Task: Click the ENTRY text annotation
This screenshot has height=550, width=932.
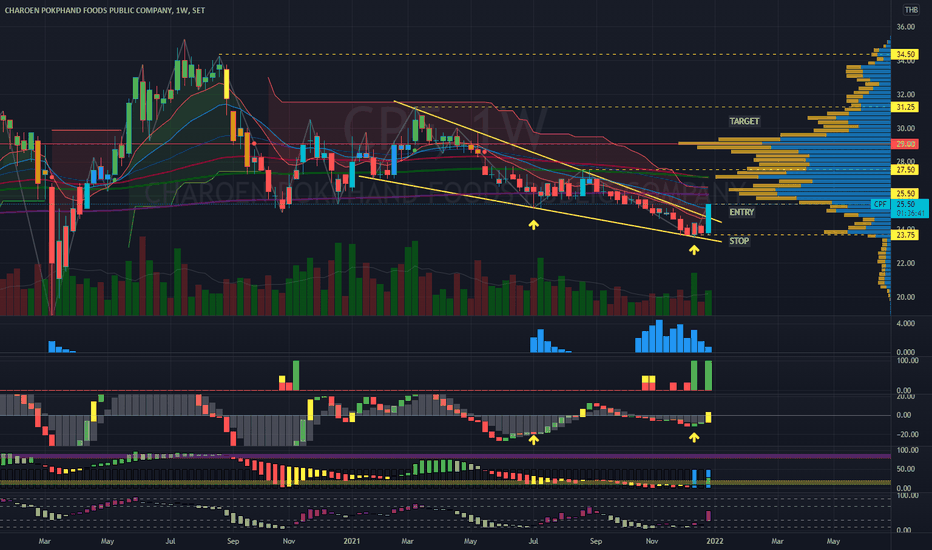Action: (741, 212)
